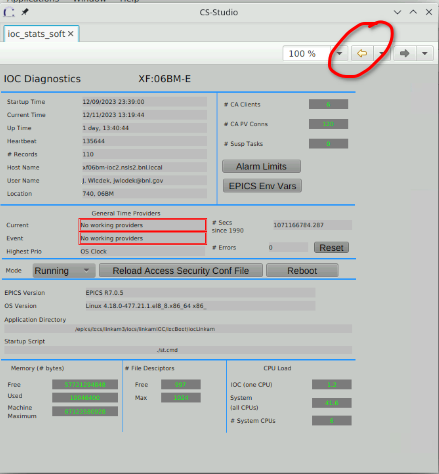The height and width of the screenshot is (474, 439).
Task: Close the ioc_stats_soft tab
Action: pyautogui.click(x=71, y=34)
